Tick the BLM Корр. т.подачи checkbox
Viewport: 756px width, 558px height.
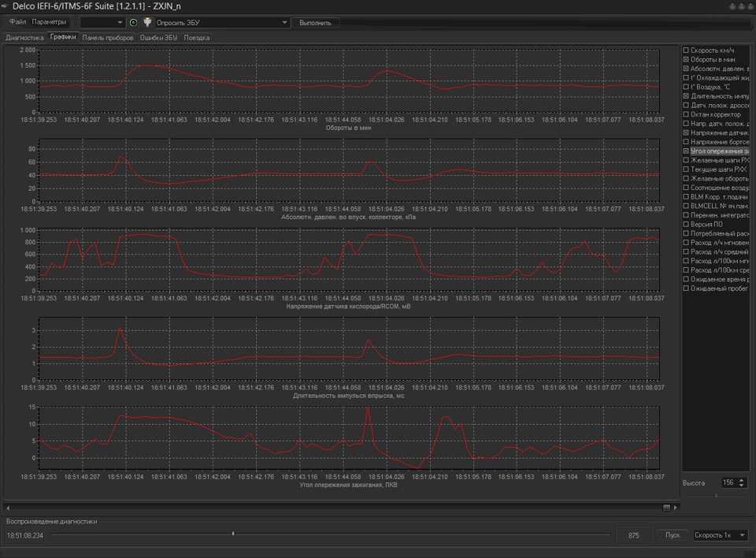[686, 197]
